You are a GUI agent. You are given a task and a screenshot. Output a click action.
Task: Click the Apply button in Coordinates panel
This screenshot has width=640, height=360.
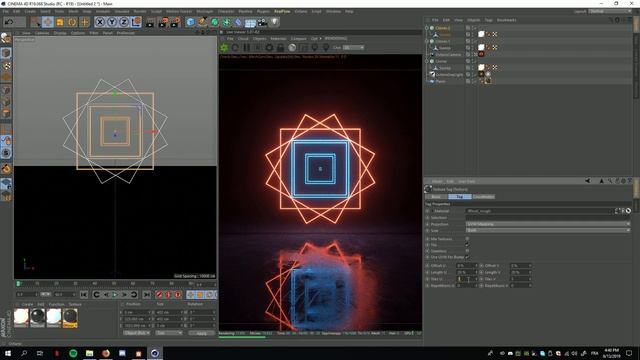tap(202, 333)
